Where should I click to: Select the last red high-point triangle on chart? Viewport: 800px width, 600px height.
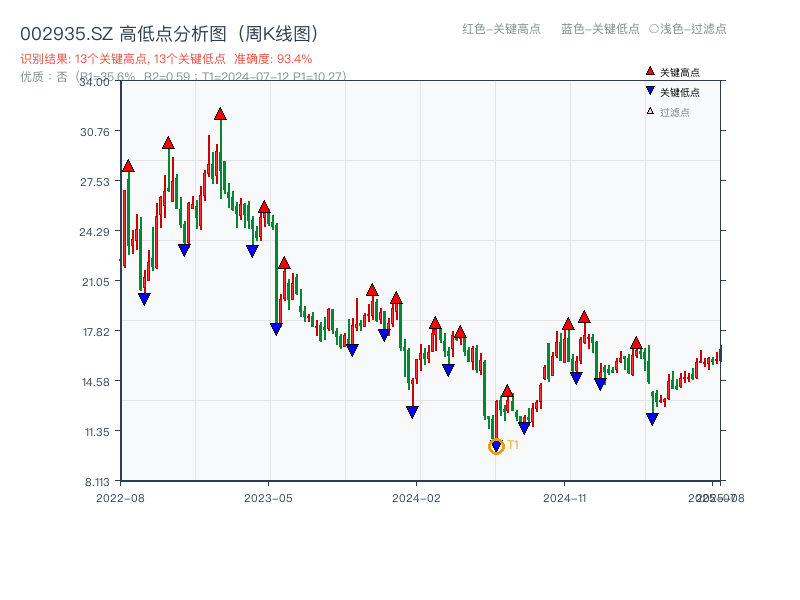point(636,343)
